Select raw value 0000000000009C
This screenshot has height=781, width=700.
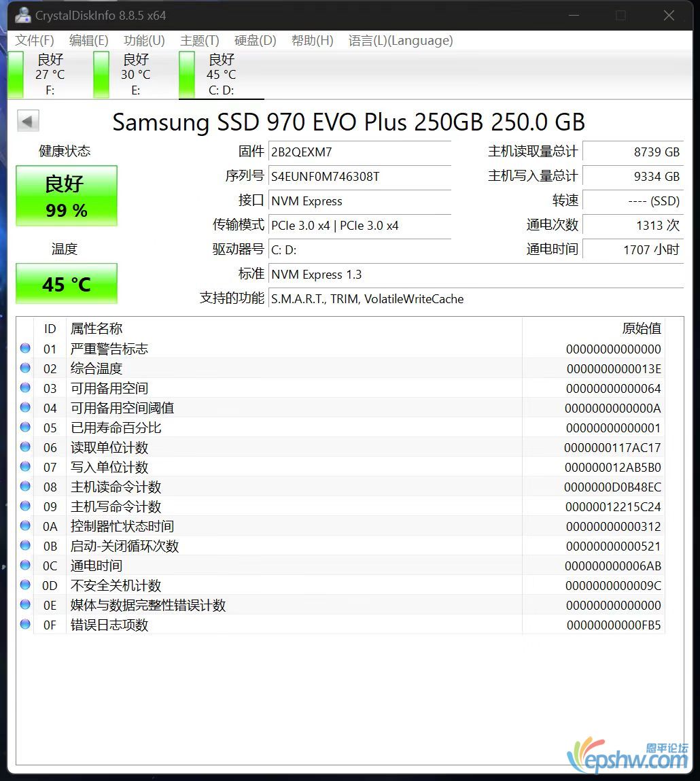coord(613,585)
